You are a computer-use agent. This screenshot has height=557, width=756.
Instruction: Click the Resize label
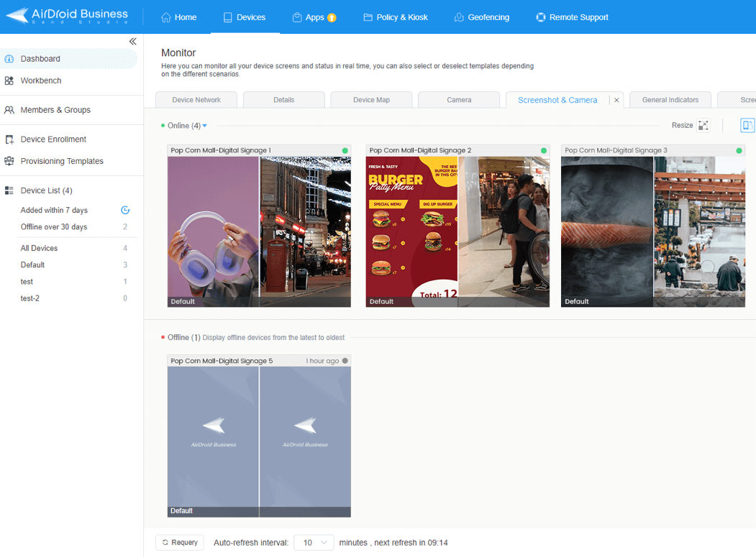click(682, 125)
